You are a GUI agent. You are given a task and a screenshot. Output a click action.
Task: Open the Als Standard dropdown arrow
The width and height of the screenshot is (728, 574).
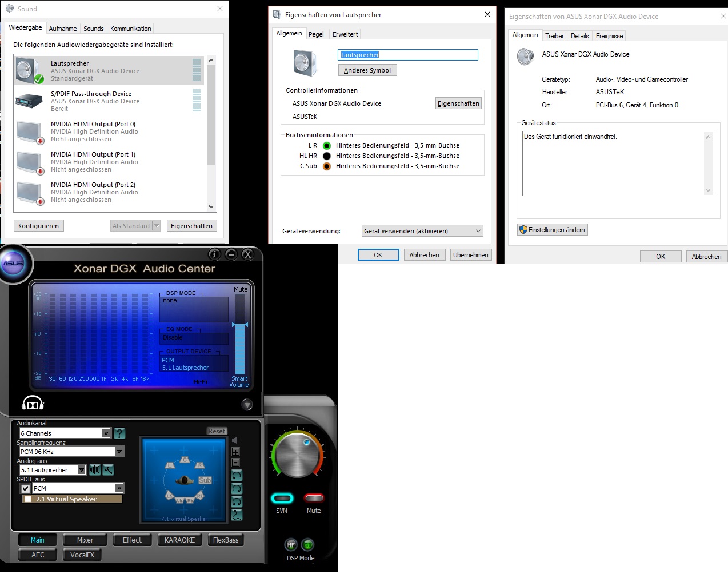(156, 226)
